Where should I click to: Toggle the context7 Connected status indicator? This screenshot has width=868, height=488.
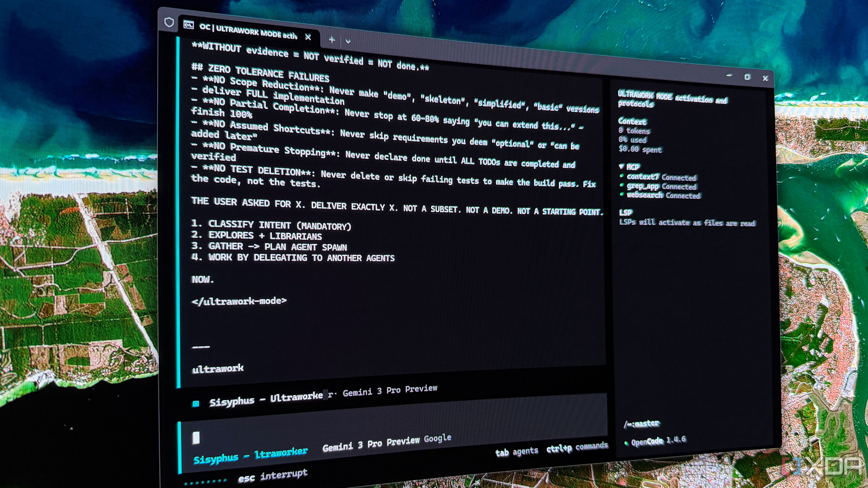point(622,175)
